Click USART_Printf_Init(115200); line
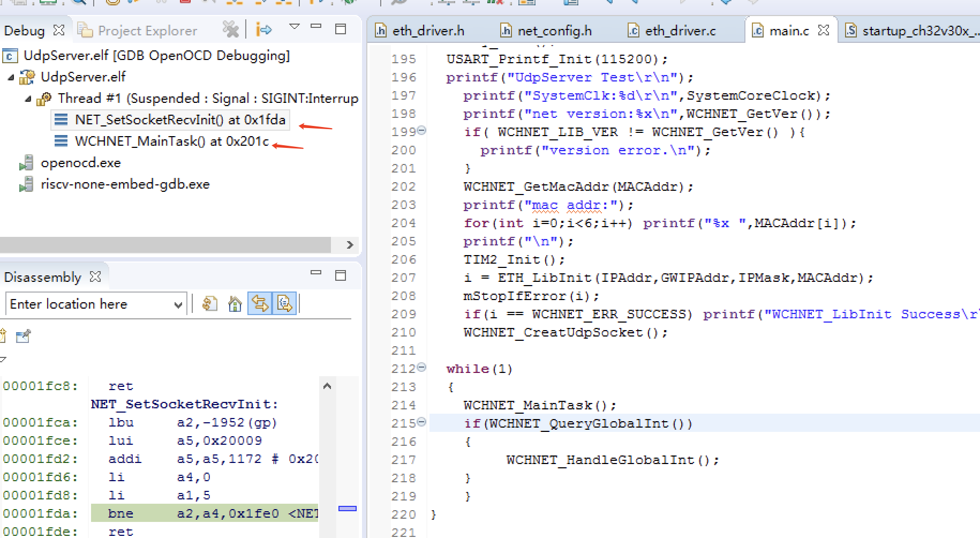The image size is (980, 538). (557, 59)
